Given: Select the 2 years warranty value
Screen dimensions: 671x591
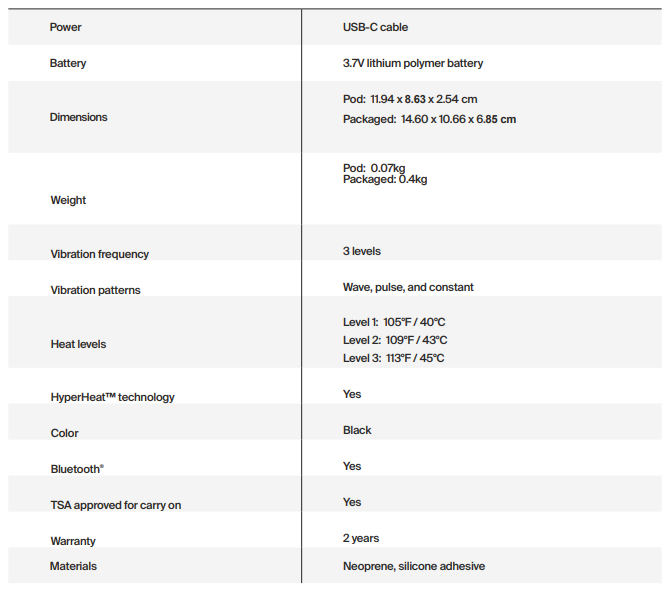Looking at the screenshot, I should click(360, 538).
